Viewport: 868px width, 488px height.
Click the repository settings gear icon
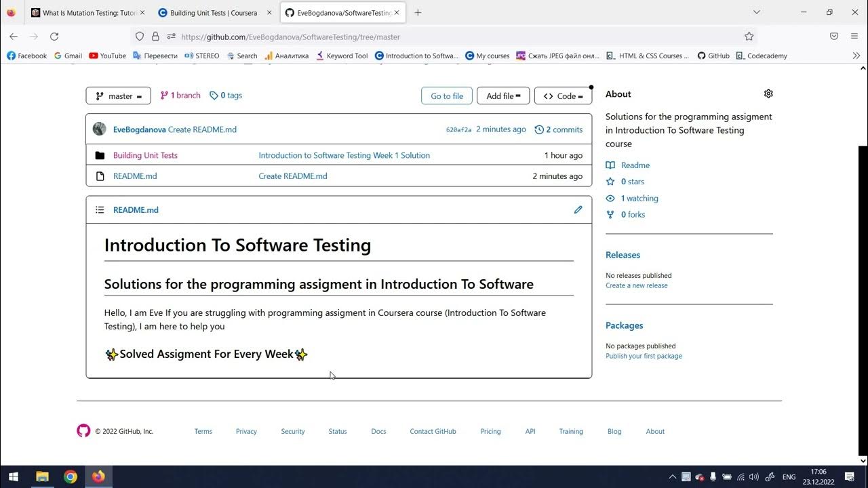click(768, 94)
